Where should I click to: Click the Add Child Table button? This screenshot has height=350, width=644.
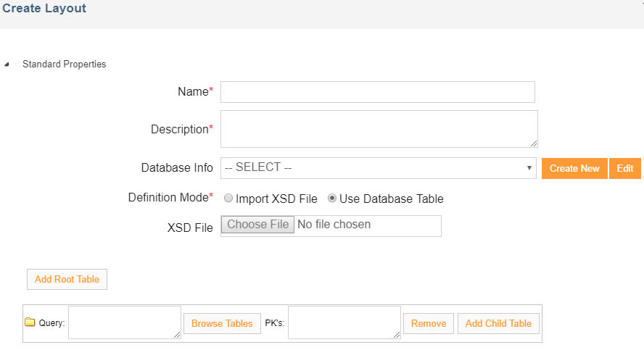coord(498,323)
